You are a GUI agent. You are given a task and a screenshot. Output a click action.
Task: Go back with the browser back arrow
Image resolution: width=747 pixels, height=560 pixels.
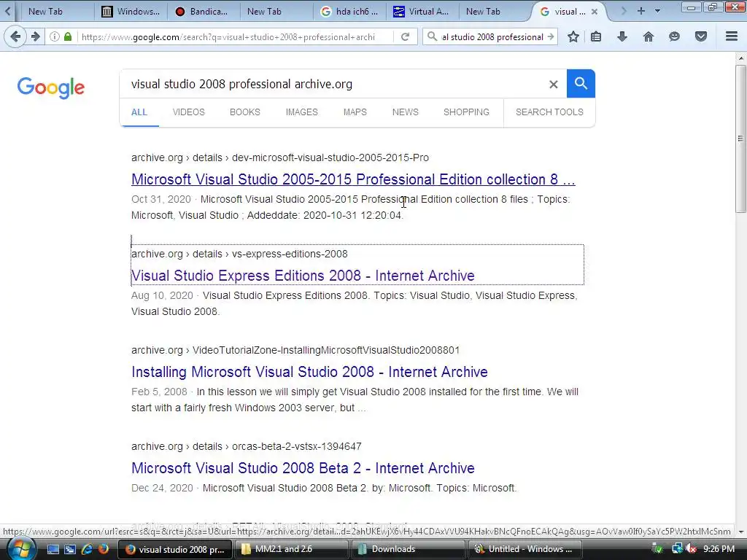15,36
